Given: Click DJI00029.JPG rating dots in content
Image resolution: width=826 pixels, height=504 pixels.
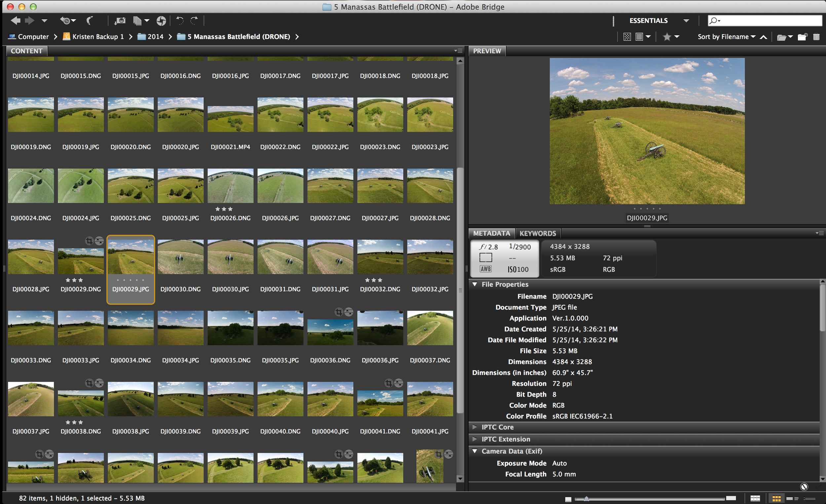Looking at the screenshot, I should click(x=131, y=280).
